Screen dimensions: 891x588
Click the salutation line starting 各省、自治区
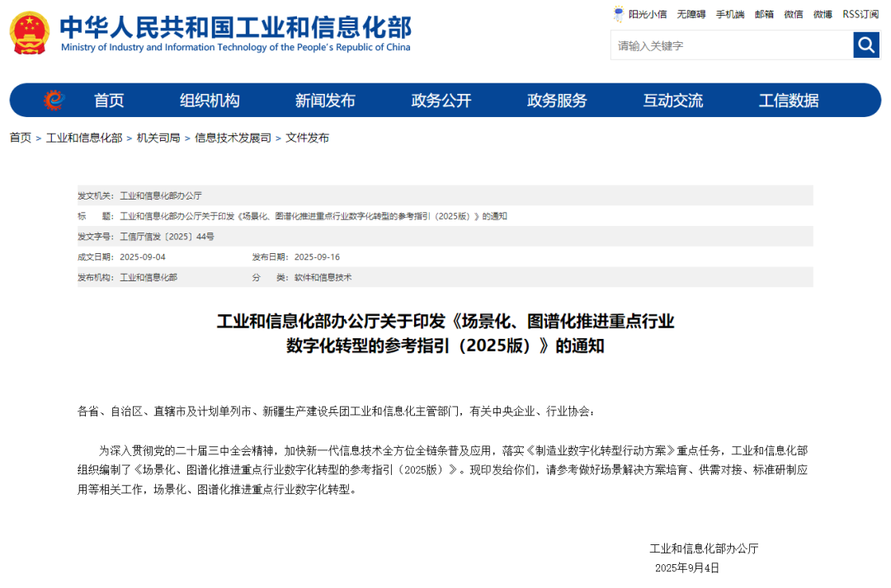pos(336,412)
